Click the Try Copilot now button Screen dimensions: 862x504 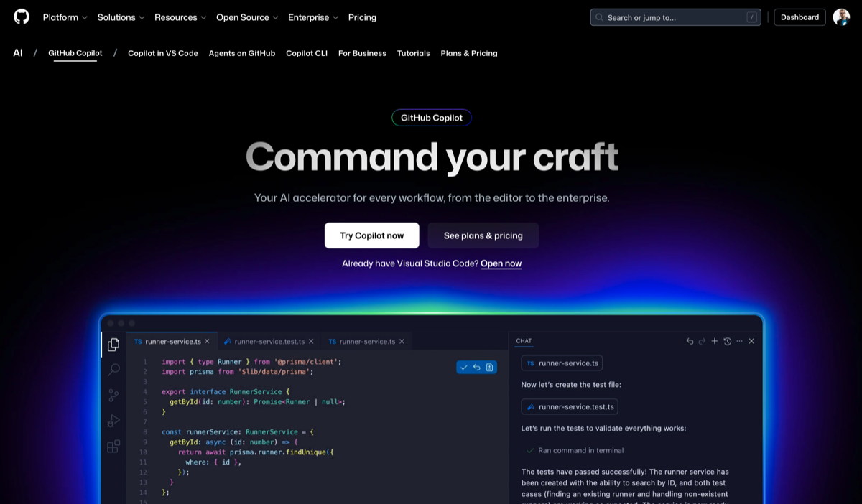coord(371,235)
